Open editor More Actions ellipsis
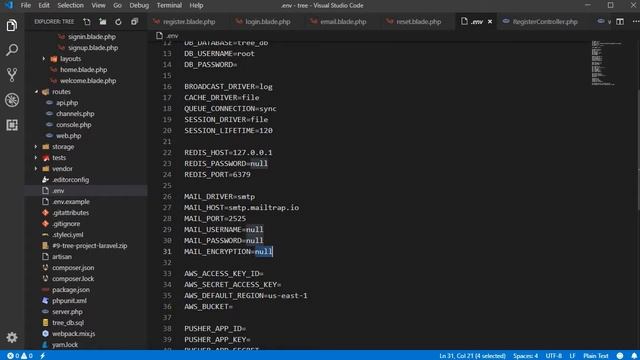Image resolution: width=640 pixels, height=360 pixels. [636, 22]
